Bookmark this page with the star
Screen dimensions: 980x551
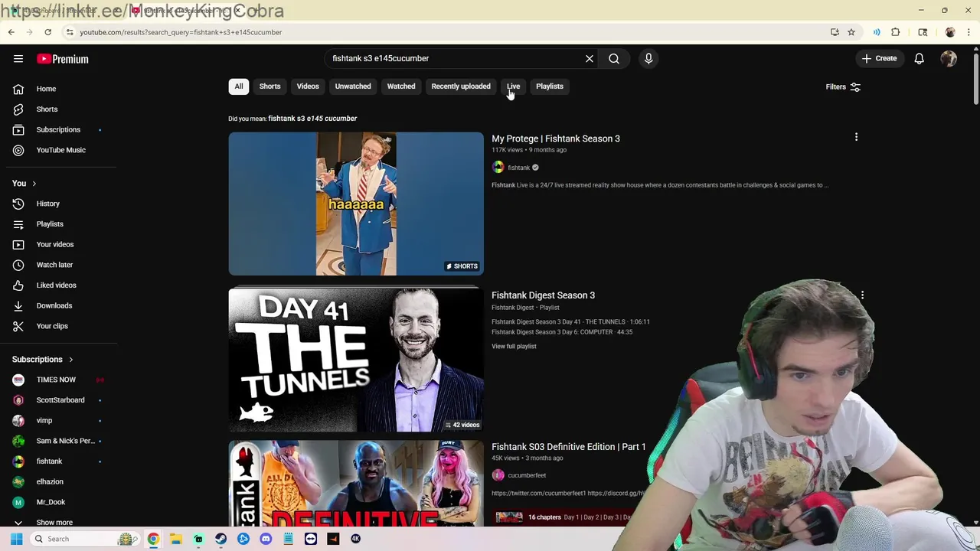[x=851, y=32]
